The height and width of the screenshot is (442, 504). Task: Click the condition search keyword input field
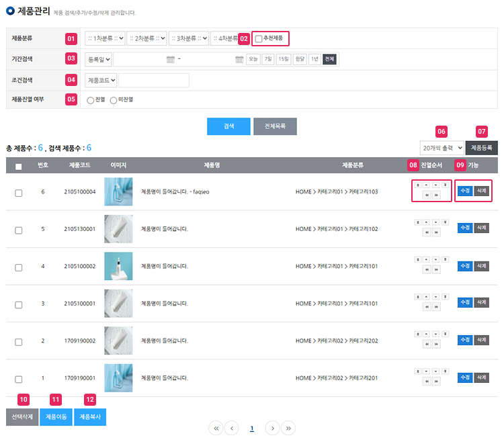pos(154,81)
